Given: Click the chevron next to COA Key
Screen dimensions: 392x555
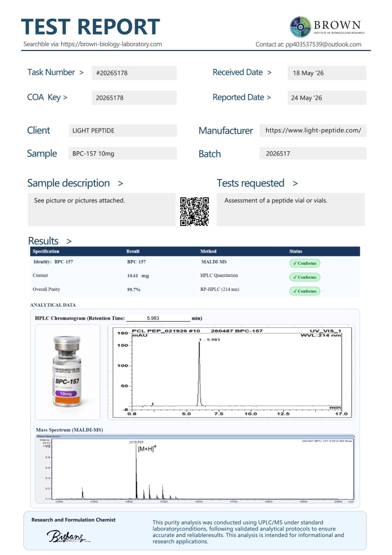Looking at the screenshot, I should [65, 97].
